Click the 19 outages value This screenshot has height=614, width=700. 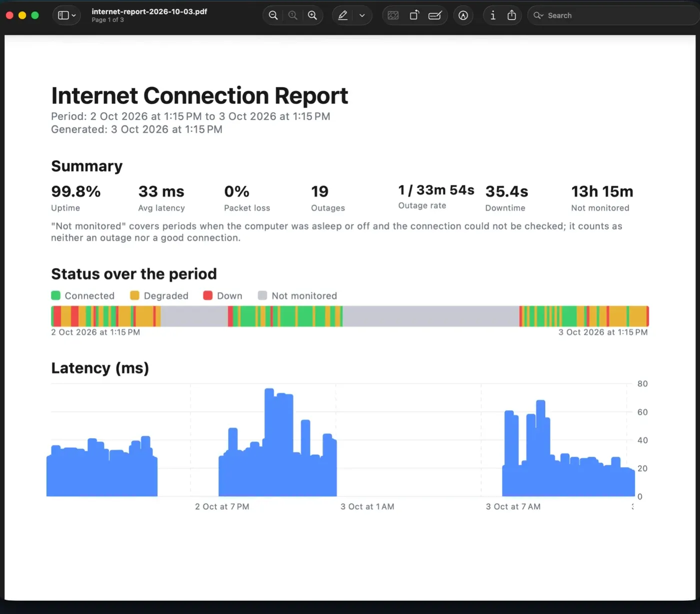319,192
